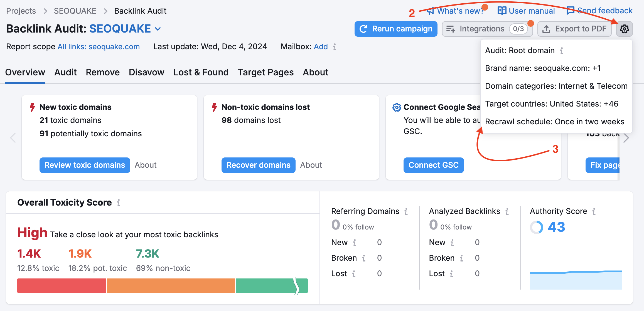The height and width of the screenshot is (311, 644).
Task: Expand the SEOQUAKE project dropdown
Action: (x=158, y=29)
